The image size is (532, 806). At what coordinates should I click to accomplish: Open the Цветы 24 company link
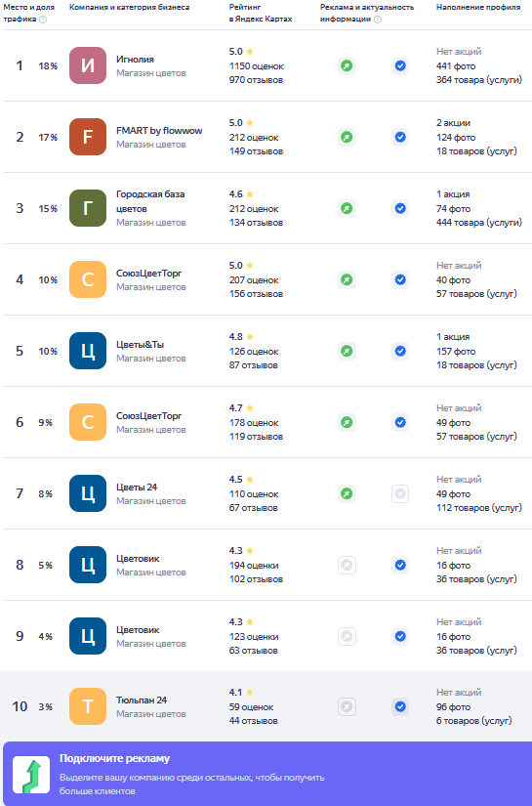coord(137,487)
